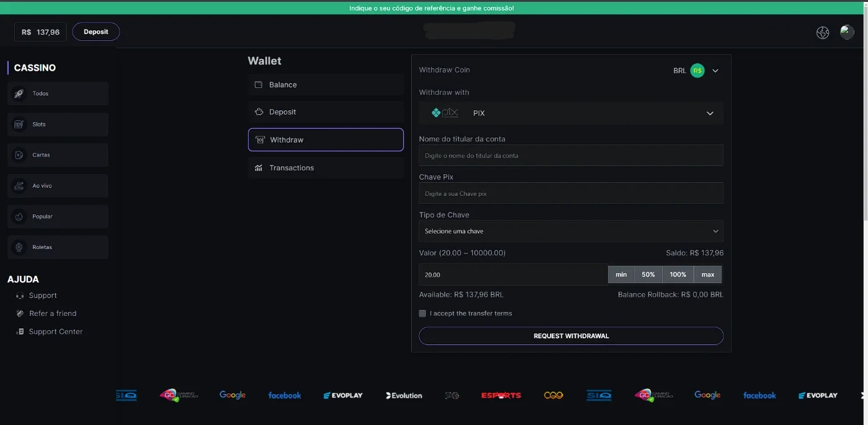Focus the Valor amount field

(513, 274)
